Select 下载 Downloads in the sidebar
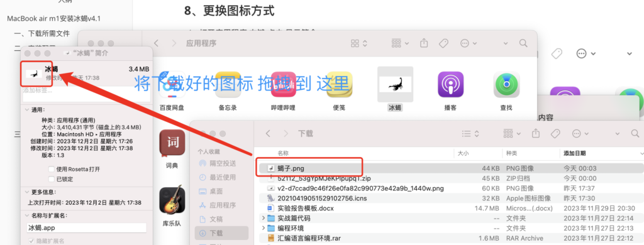This screenshot has height=245, width=644. (222, 233)
